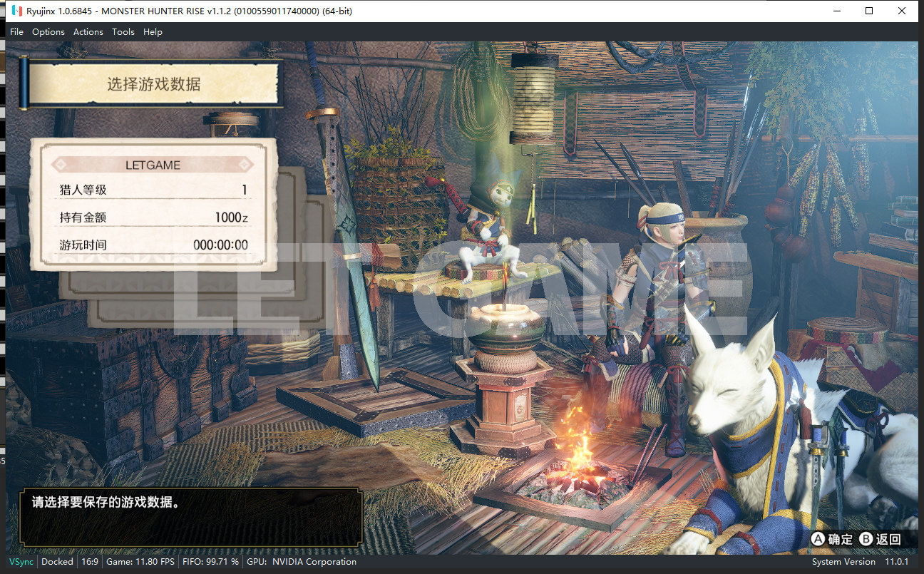Click the 持有金额 1000z row
This screenshot has width=924, height=574.
(x=153, y=217)
